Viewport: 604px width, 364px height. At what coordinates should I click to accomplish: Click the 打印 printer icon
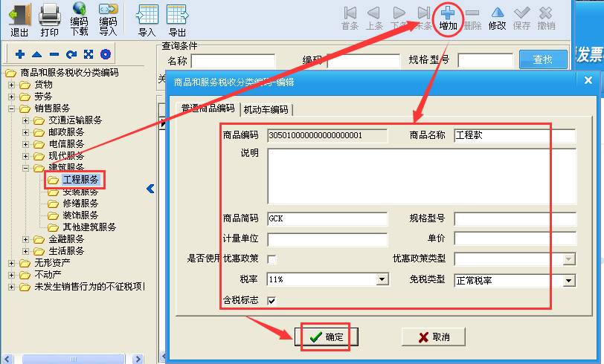pyautogui.click(x=50, y=16)
